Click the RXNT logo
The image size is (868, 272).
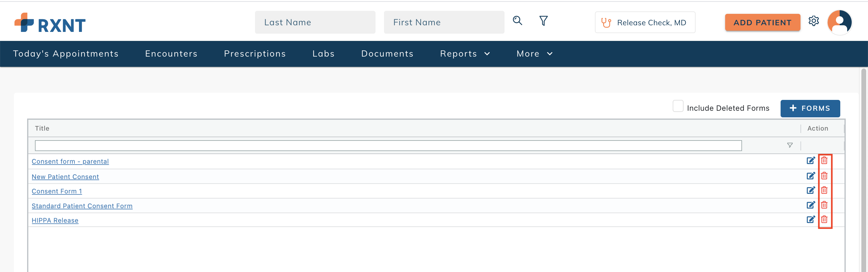tap(50, 23)
